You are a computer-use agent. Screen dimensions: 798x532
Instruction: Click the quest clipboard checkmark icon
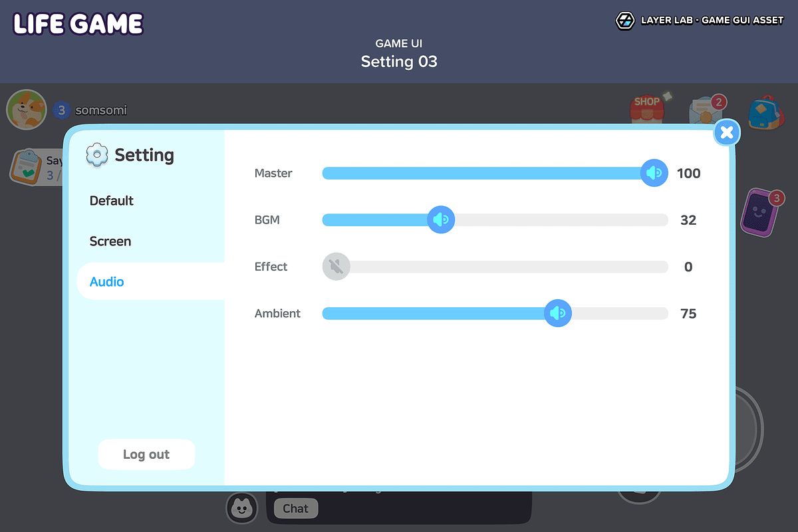[x=28, y=166]
